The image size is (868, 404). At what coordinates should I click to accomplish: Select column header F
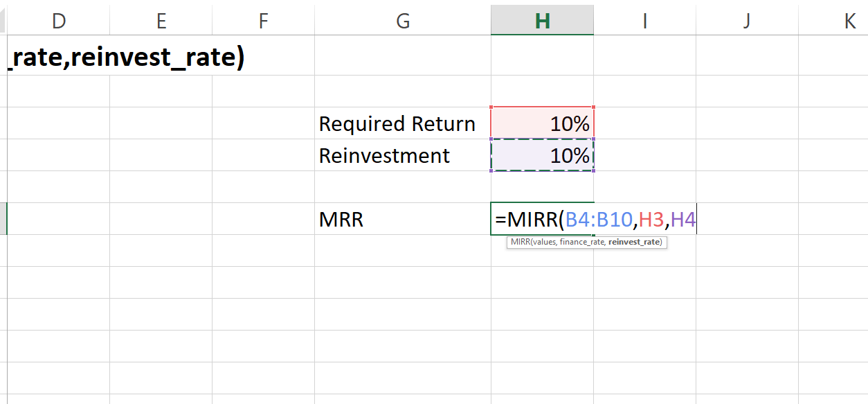pyautogui.click(x=263, y=20)
